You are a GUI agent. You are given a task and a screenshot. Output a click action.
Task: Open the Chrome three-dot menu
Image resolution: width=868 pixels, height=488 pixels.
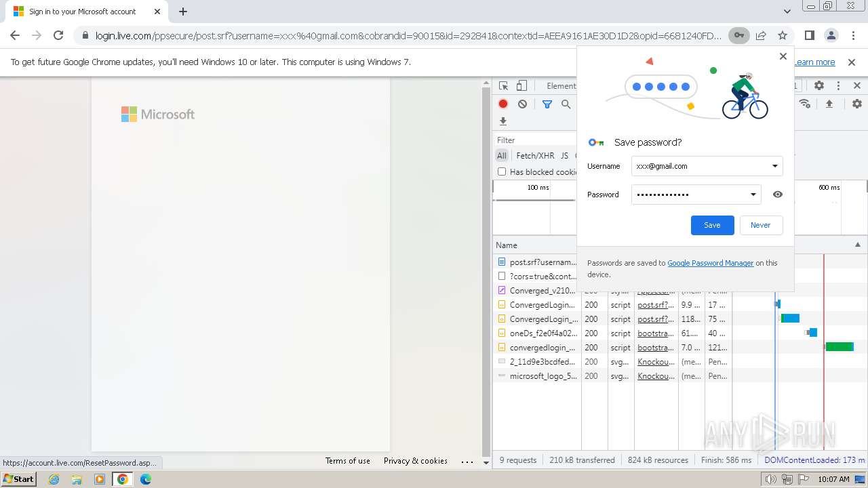click(x=853, y=35)
